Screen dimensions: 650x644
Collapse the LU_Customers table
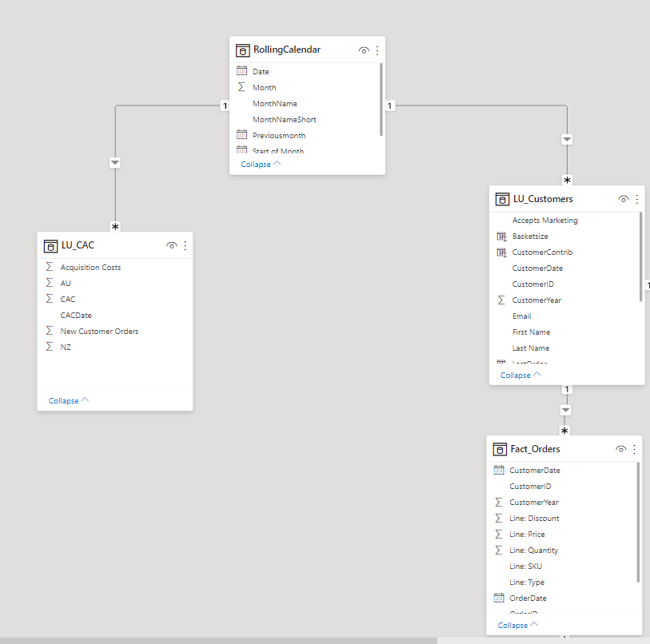tap(520, 375)
